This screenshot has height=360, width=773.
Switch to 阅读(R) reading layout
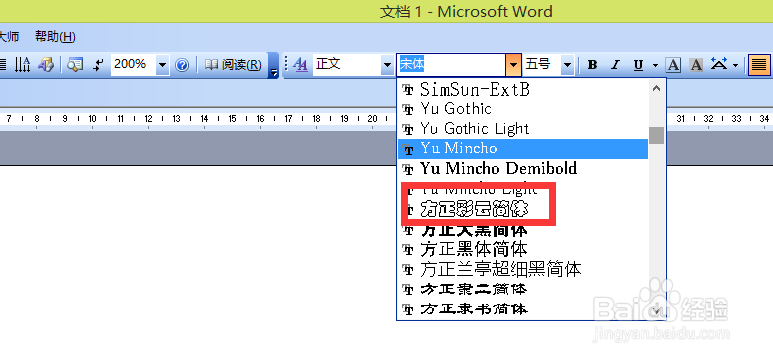233,65
